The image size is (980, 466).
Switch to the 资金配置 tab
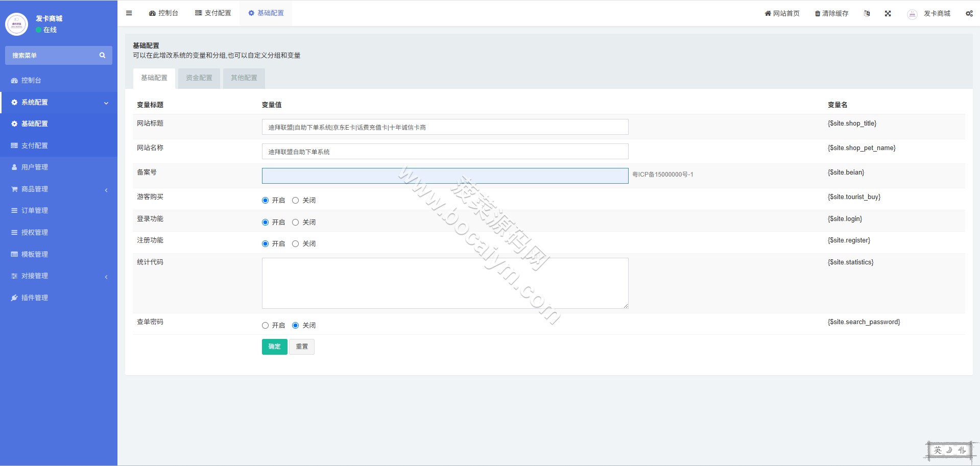click(x=199, y=78)
